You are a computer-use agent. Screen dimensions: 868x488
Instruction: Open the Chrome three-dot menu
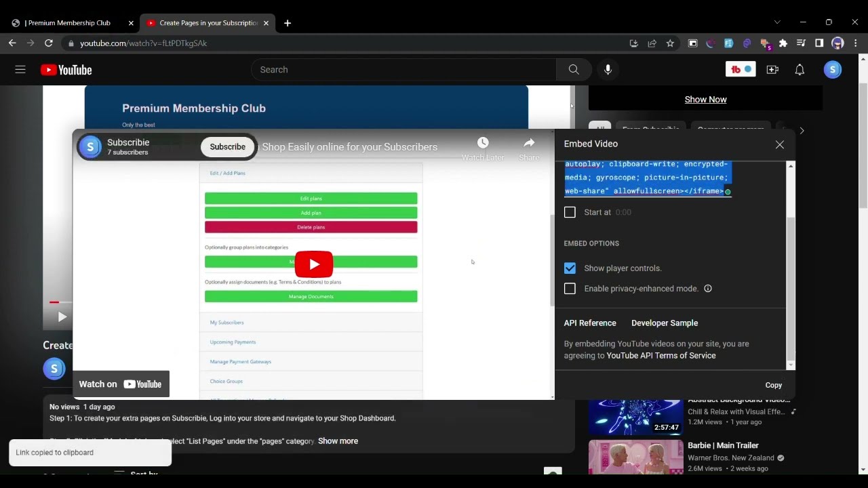[856, 43]
